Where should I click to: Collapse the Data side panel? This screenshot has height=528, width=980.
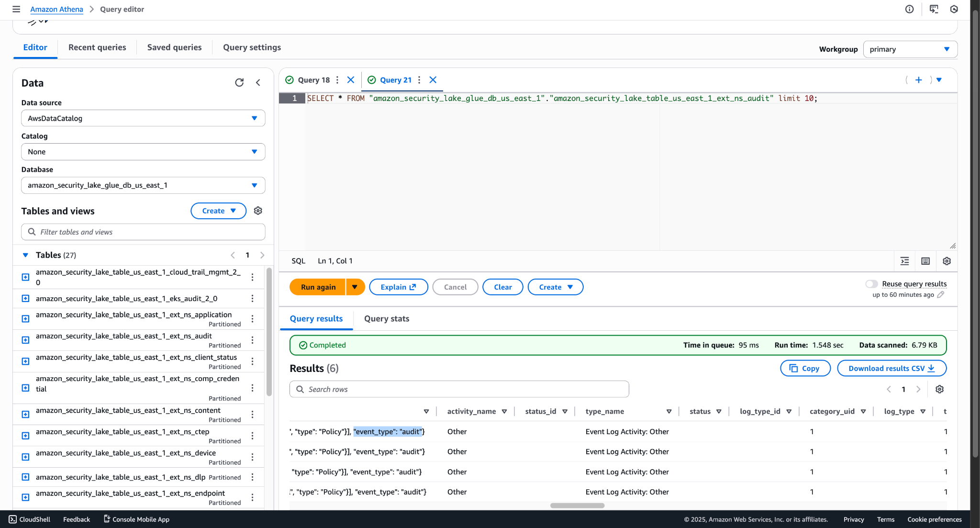click(x=258, y=83)
